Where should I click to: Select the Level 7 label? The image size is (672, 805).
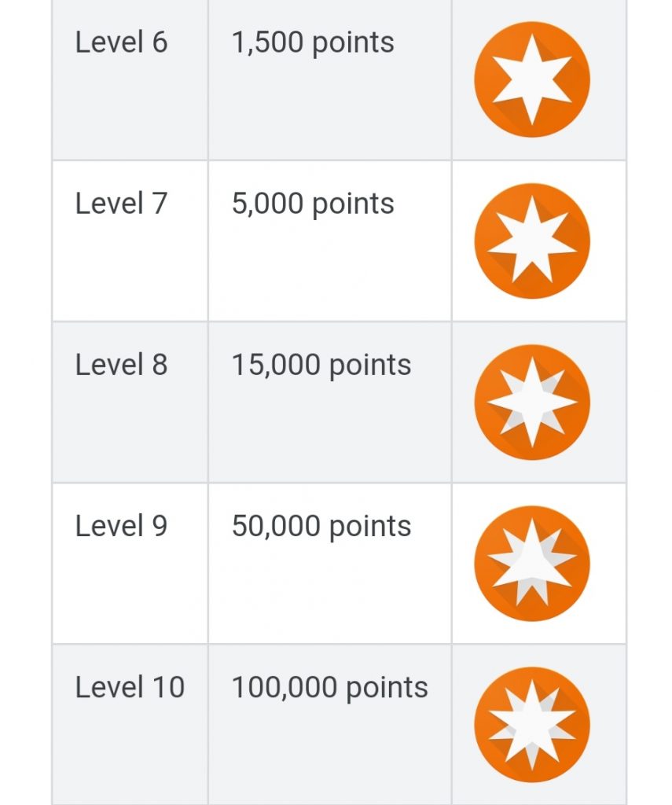[x=121, y=204]
